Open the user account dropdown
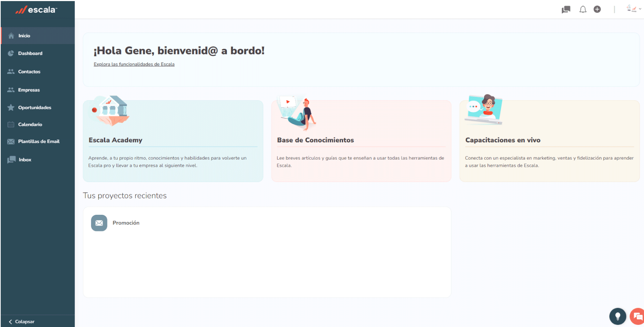The width and height of the screenshot is (644, 327). coord(634,9)
